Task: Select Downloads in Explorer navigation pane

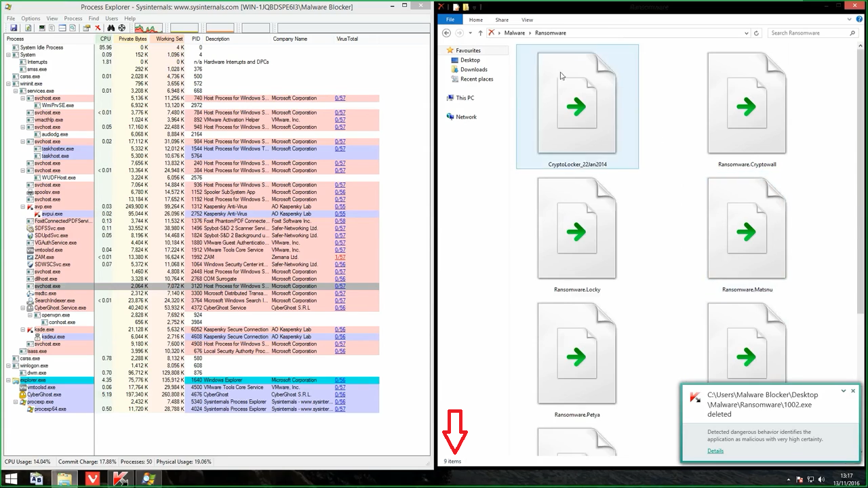Action: coord(473,70)
